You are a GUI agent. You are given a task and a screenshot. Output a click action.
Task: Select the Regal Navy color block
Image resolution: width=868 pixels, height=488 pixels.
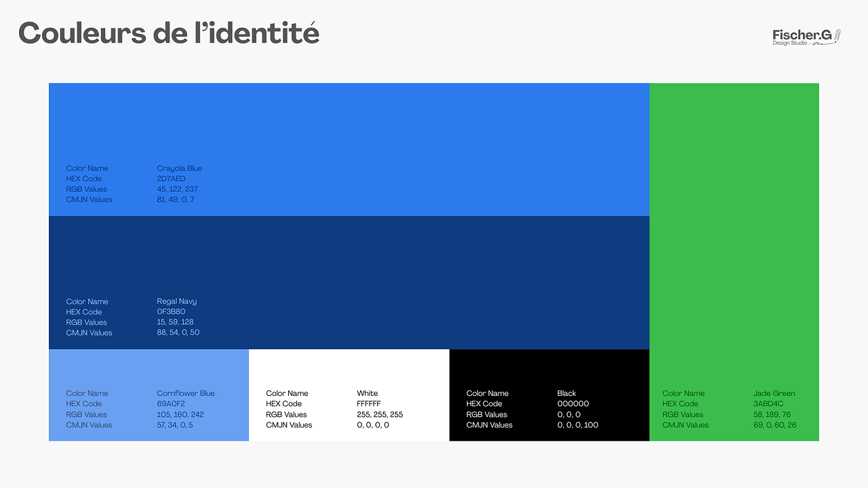(x=407, y=271)
